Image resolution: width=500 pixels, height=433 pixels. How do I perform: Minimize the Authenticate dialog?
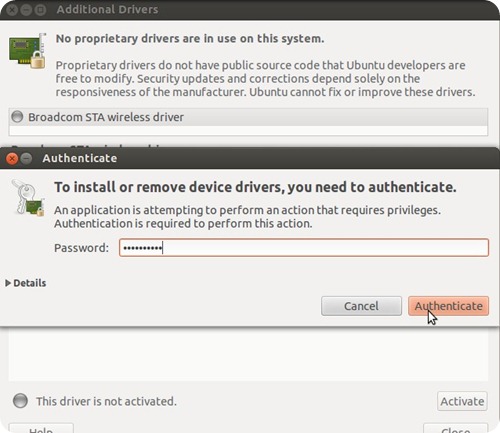click(26, 158)
